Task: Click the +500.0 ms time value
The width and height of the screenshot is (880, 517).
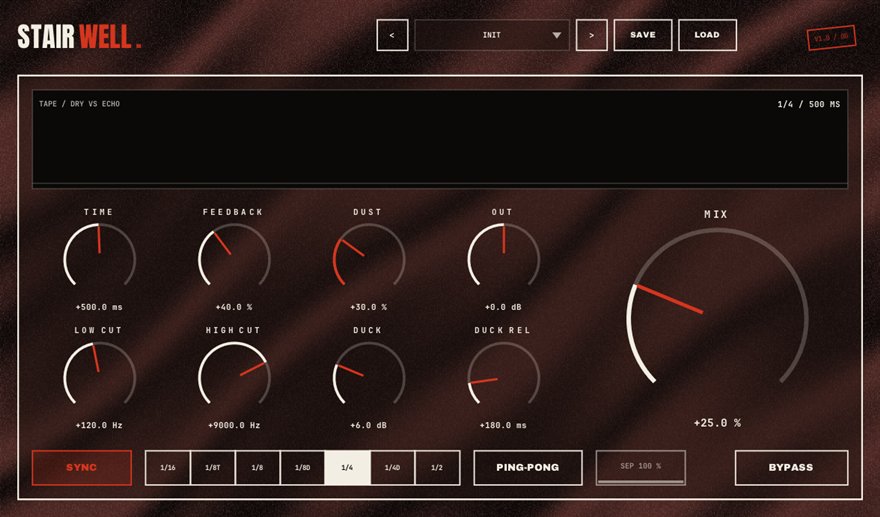Action: pyautogui.click(x=99, y=307)
